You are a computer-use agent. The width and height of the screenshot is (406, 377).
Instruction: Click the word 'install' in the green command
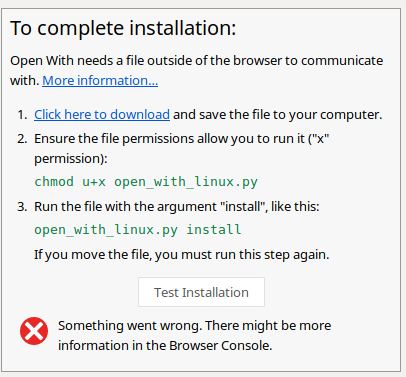[x=214, y=230]
